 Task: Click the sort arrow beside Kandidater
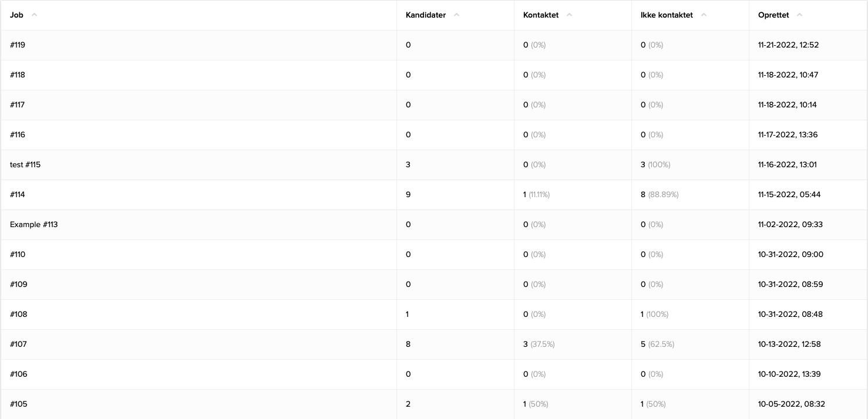(456, 15)
